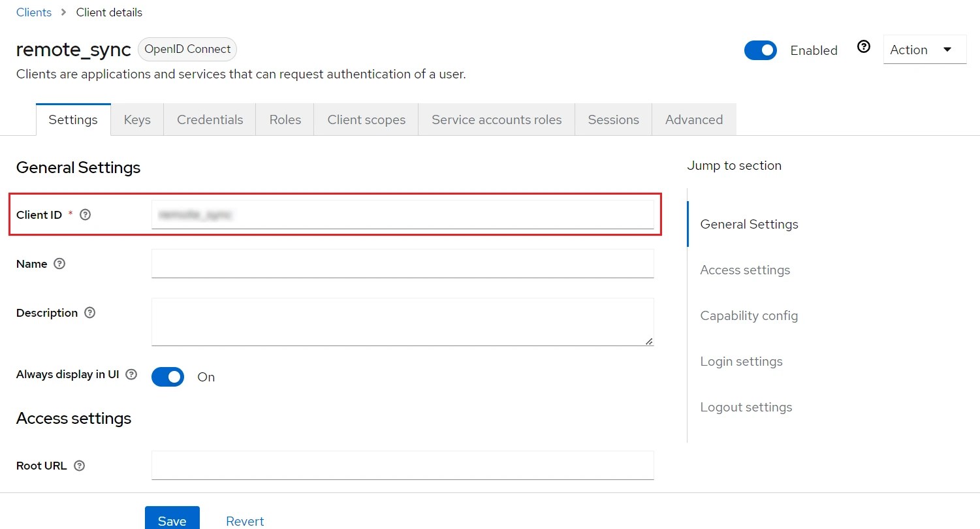Open the Client scopes tab
This screenshot has width=980, height=529.
(x=366, y=120)
